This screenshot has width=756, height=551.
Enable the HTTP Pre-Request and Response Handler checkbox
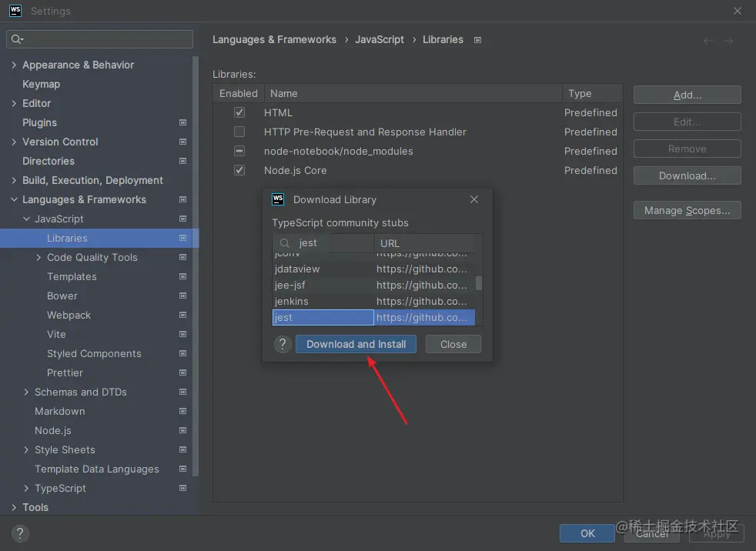[239, 132]
